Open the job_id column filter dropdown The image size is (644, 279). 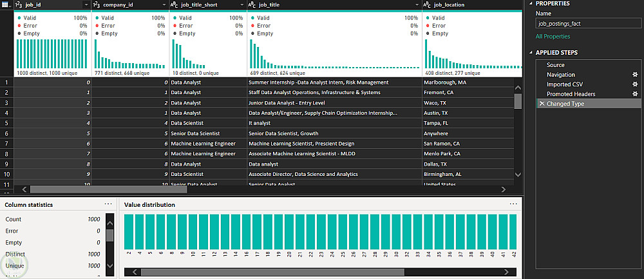point(86,5)
